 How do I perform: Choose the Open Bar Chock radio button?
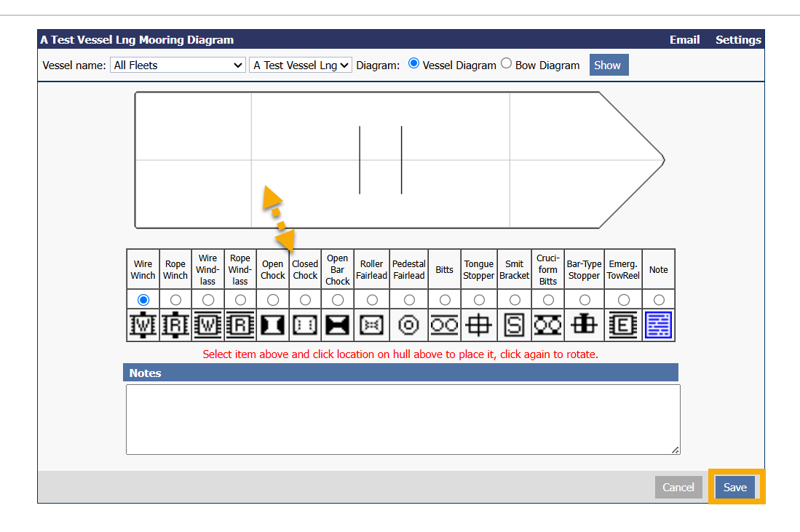click(338, 300)
